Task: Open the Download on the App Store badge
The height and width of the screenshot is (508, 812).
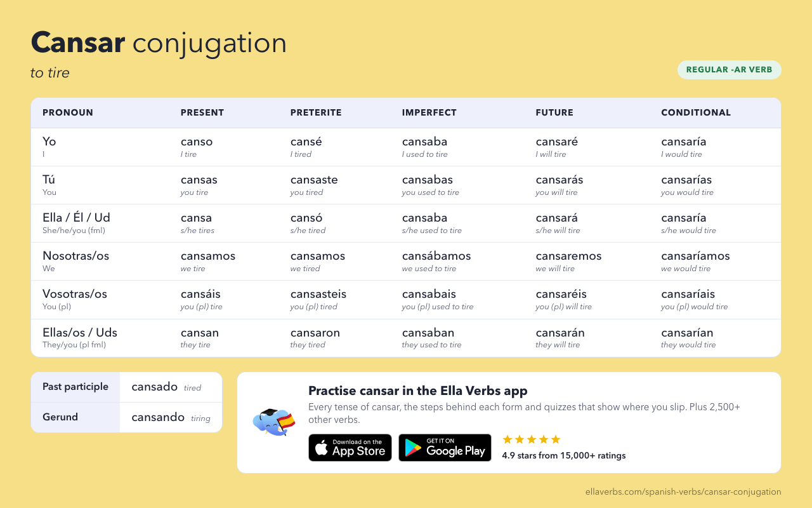Action: 350,448
